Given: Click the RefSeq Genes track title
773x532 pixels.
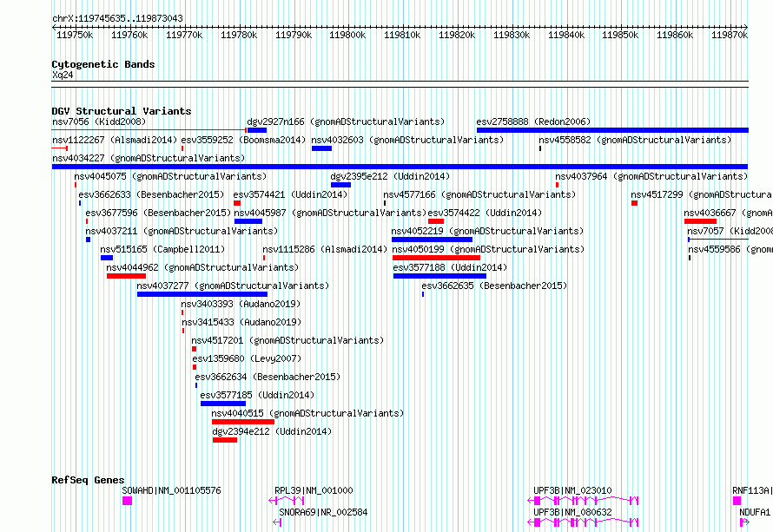Looking at the screenshot, I should (x=88, y=480).
